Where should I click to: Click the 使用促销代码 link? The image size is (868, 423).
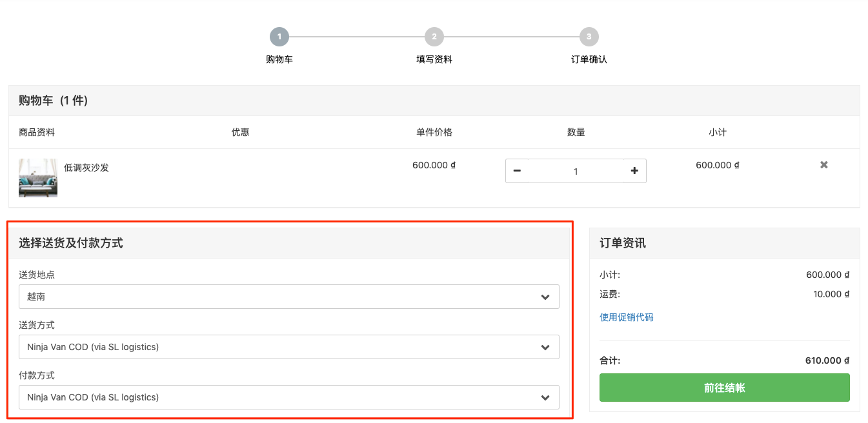tap(627, 317)
